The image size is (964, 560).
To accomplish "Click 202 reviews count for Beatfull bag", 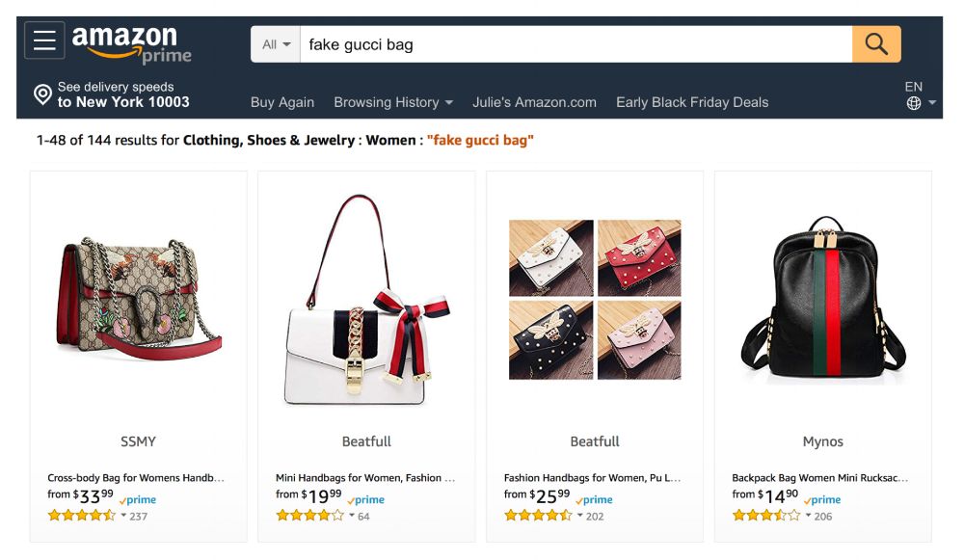I will [x=595, y=517].
